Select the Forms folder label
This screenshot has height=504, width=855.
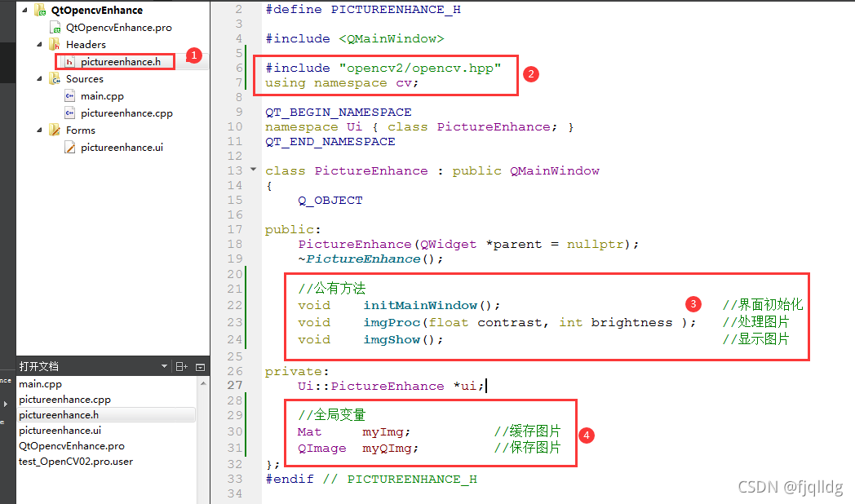coord(80,130)
